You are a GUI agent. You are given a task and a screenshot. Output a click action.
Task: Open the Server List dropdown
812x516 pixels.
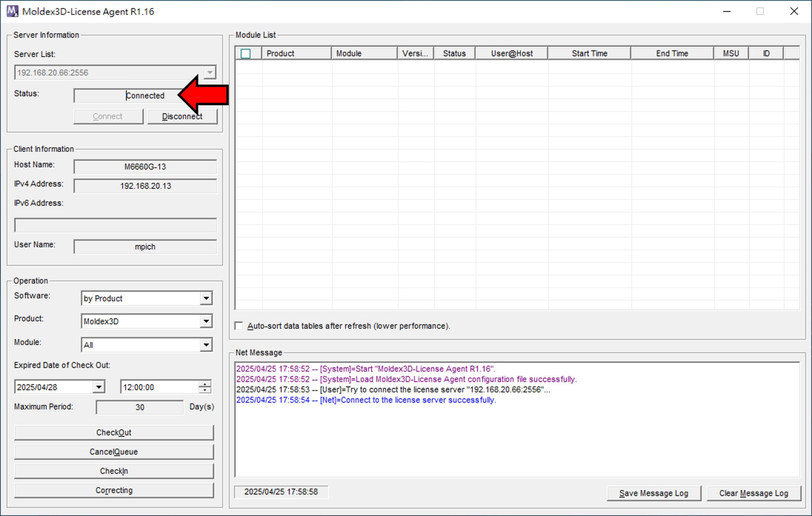[209, 73]
